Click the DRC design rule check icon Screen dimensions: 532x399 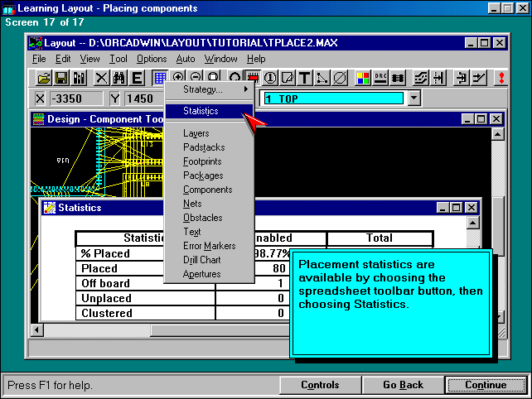(x=381, y=78)
